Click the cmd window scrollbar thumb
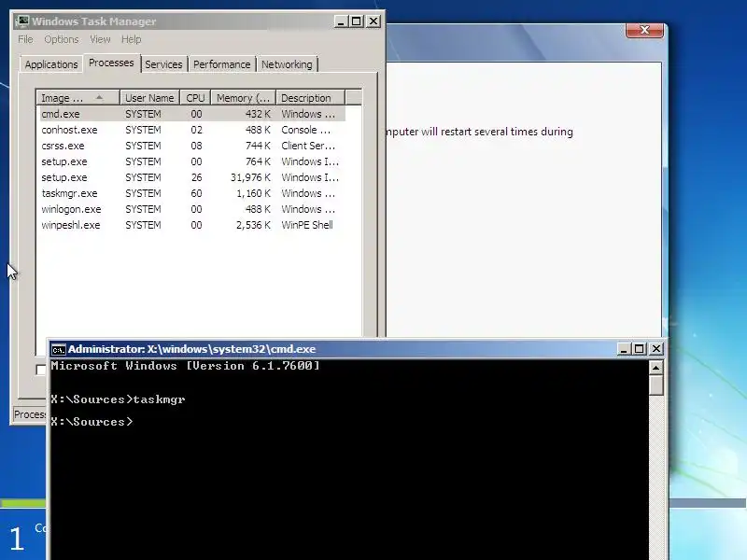 (656, 385)
